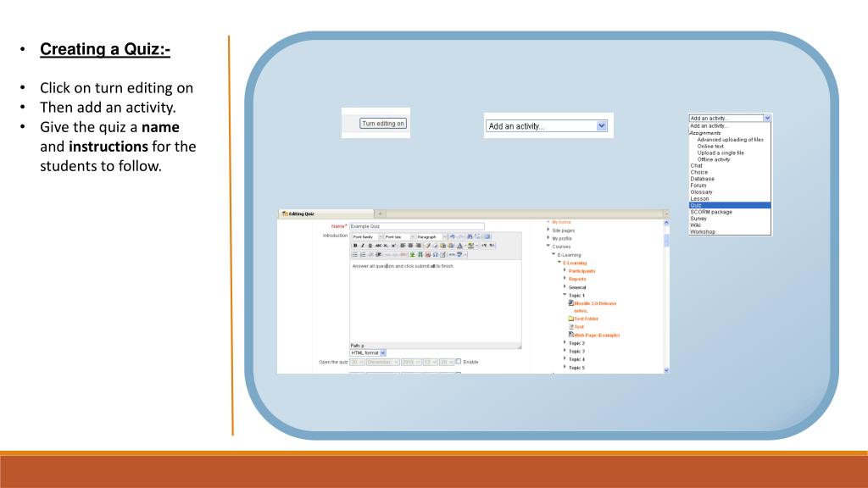
Task: Select Forum in the activity list
Action: [x=698, y=186]
